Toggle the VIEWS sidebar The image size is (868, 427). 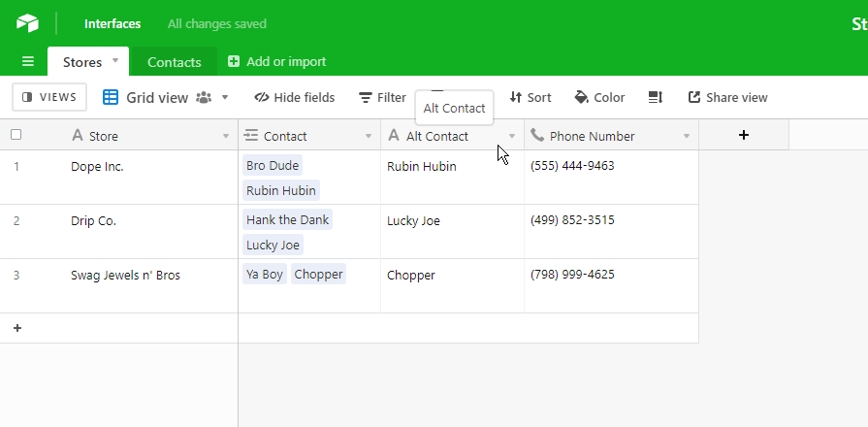49,97
